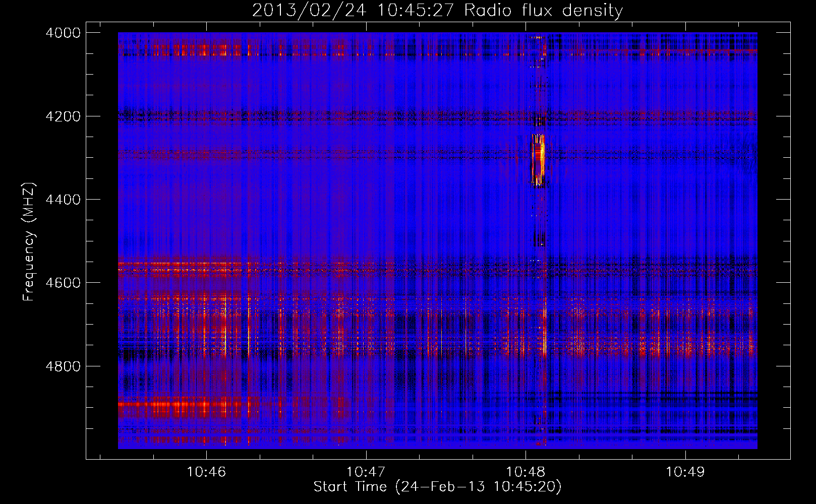Select the 4800 frequency tick label
The image size is (816, 504).
(x=63, y=366)
